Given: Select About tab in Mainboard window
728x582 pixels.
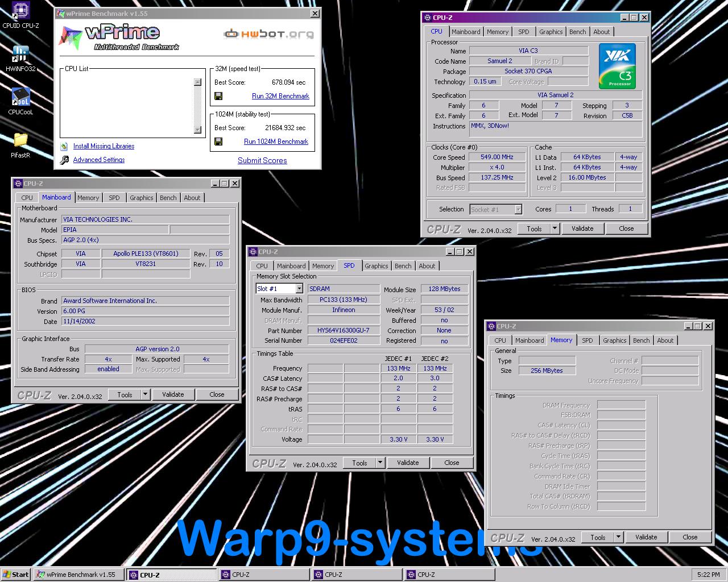Looking at the screenshot, I should click(192, 198).
